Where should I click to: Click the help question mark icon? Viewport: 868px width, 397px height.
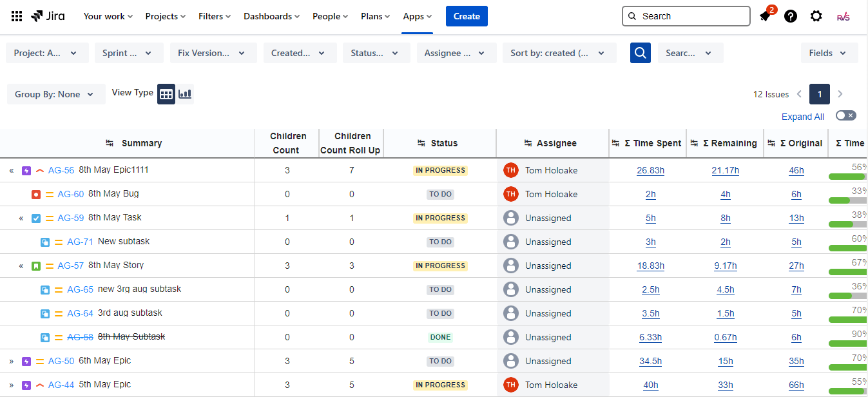click(x=791, y=16)
